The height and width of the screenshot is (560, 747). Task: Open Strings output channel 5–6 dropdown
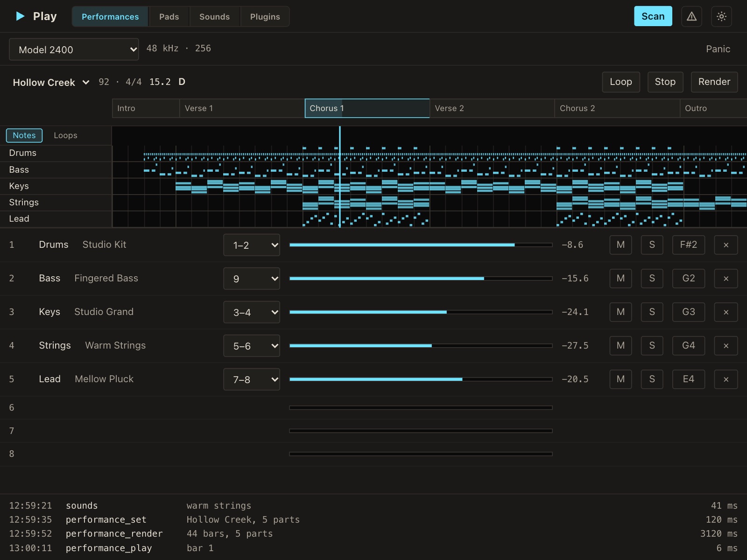252,346
